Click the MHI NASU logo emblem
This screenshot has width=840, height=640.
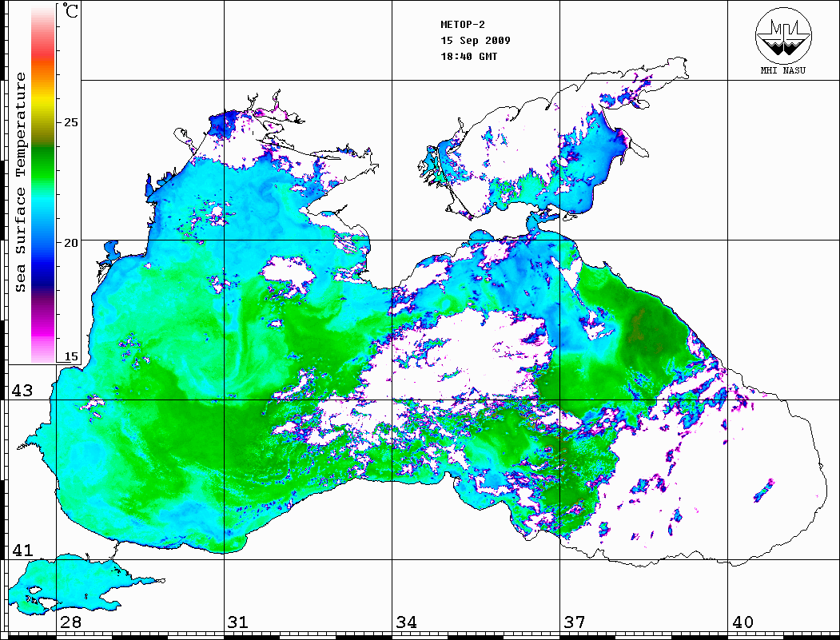(783, 35)
